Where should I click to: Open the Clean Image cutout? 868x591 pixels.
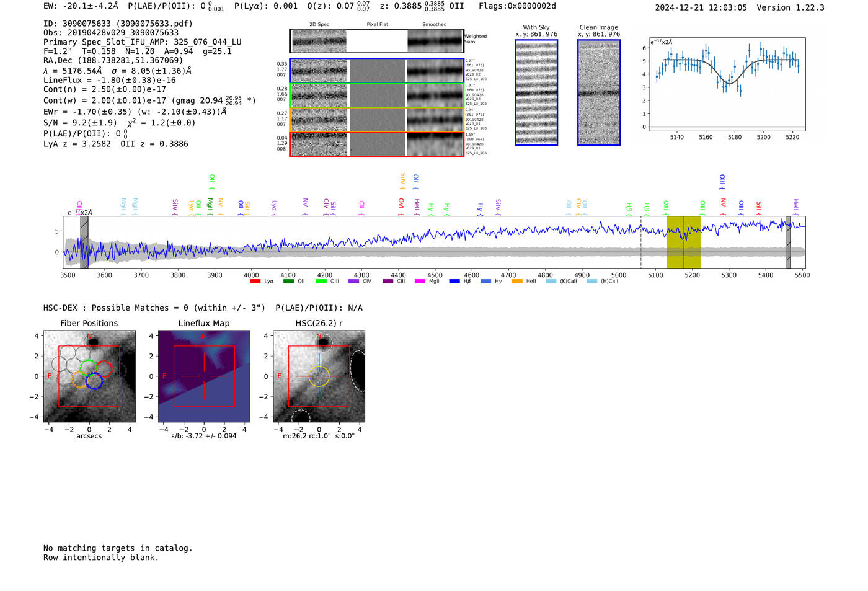599,92
